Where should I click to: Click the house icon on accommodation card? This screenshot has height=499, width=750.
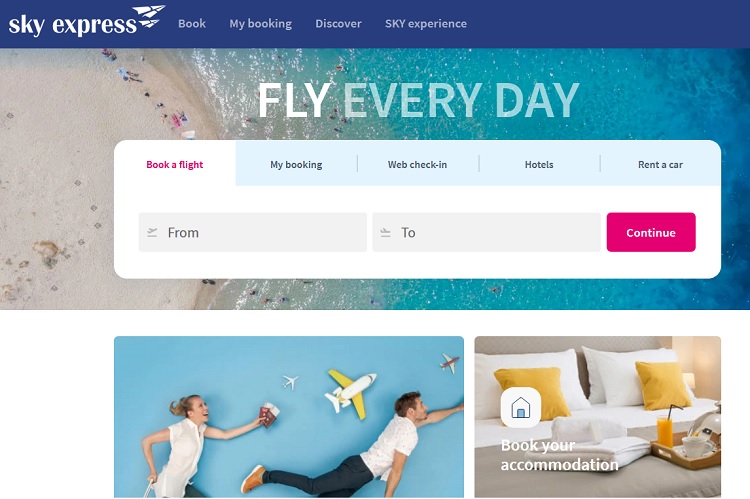[520, 408]
